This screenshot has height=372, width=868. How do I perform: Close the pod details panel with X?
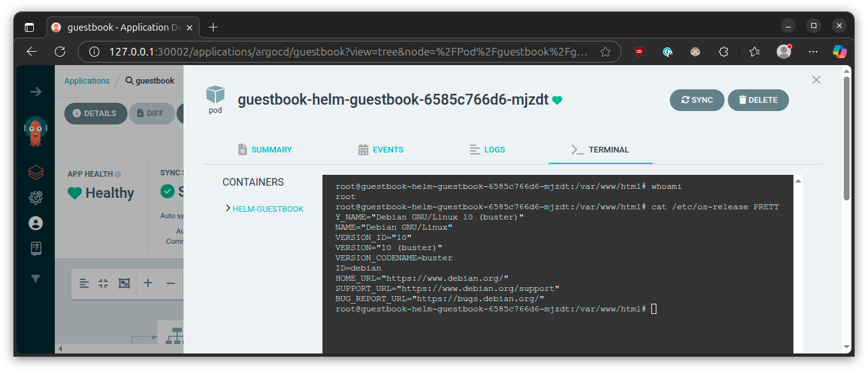816,80
